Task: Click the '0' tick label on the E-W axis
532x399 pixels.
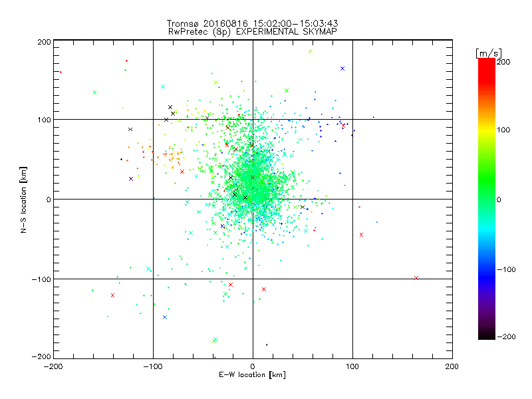Action: tap(253, 366)
